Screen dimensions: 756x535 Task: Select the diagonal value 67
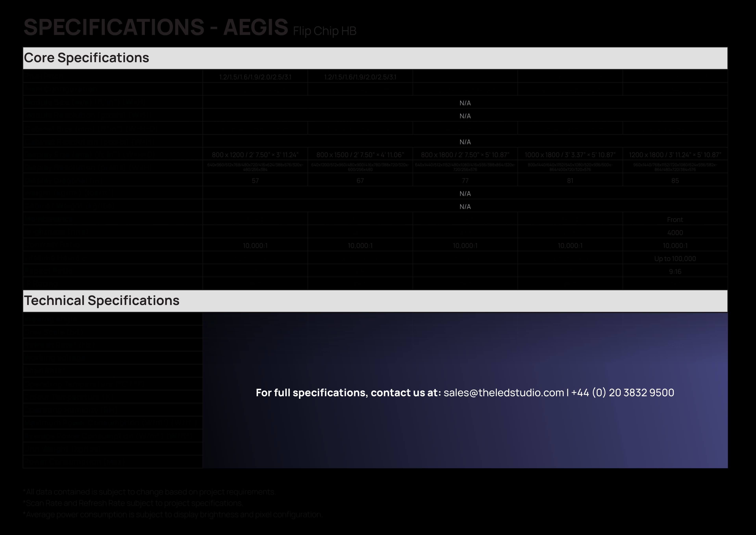(x=360, y=180)
